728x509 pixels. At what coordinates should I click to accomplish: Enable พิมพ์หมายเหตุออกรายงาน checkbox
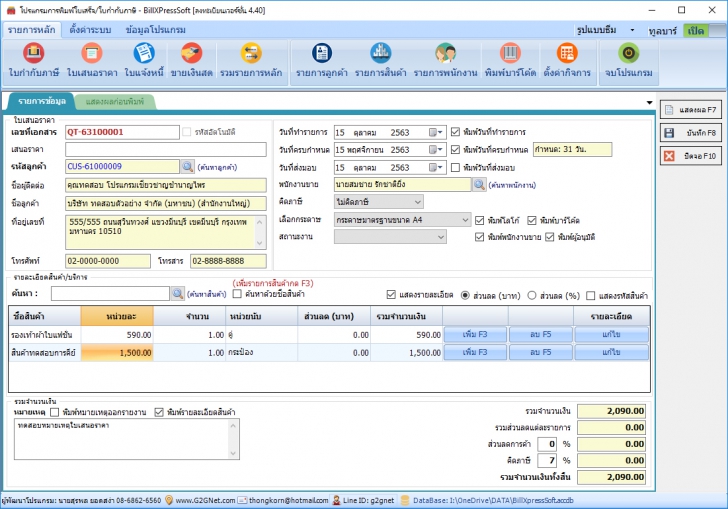55,412
